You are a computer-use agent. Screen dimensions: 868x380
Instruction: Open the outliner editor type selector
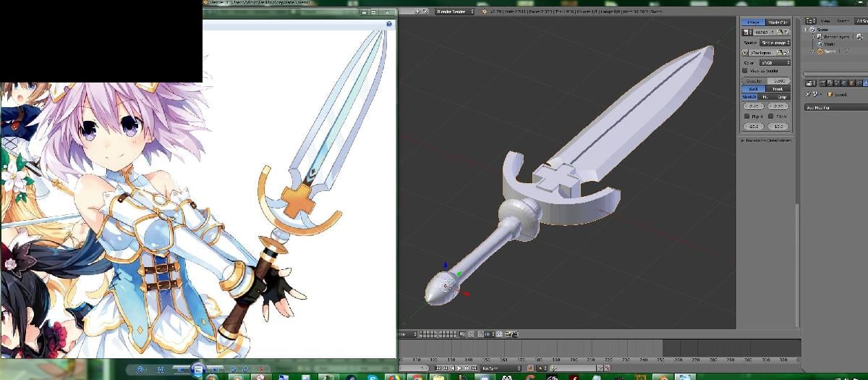coord(811,21)
